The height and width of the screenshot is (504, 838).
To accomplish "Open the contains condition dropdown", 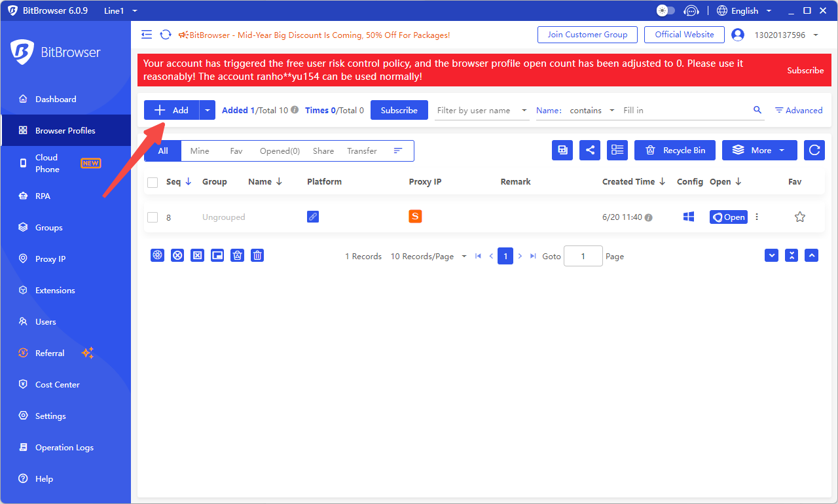I will [x=592, y=110].
